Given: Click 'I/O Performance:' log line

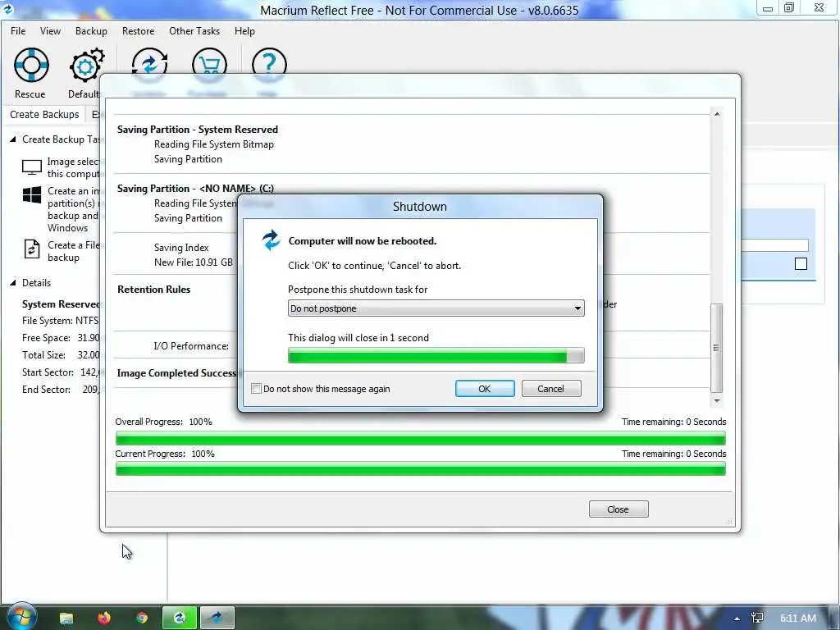Looking at the screenshot, I should 191,346.
